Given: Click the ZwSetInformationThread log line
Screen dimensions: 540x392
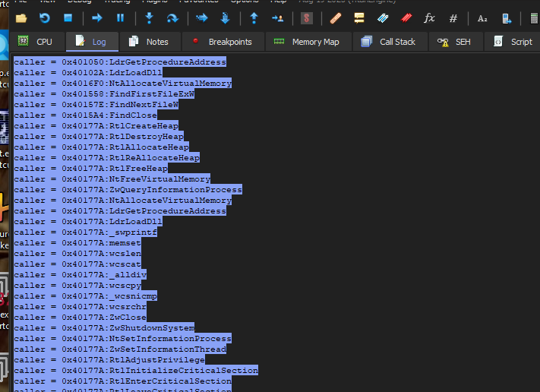Looking at the screenshot, I should [120, 349].
